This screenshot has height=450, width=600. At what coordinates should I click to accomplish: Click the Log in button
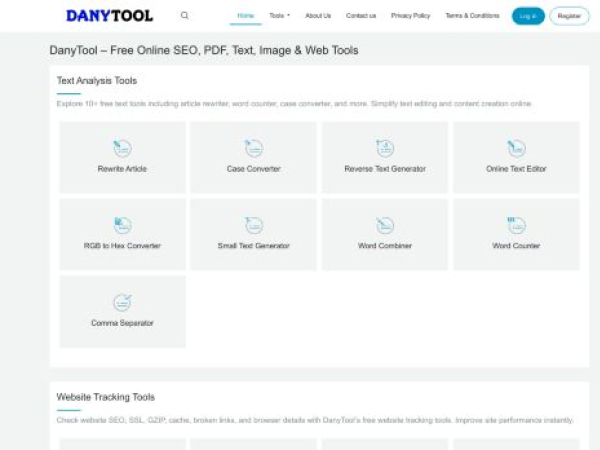(528, 16)
